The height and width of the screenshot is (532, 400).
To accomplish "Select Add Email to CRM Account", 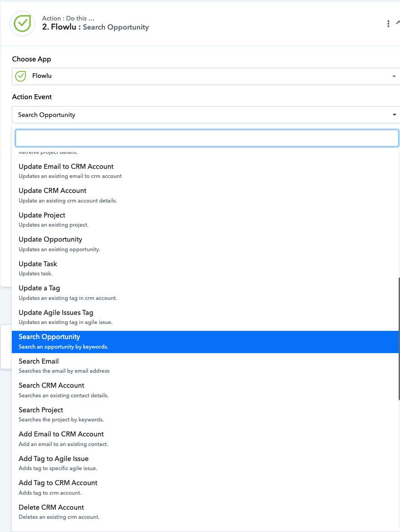I will click(x=205, y=439).
